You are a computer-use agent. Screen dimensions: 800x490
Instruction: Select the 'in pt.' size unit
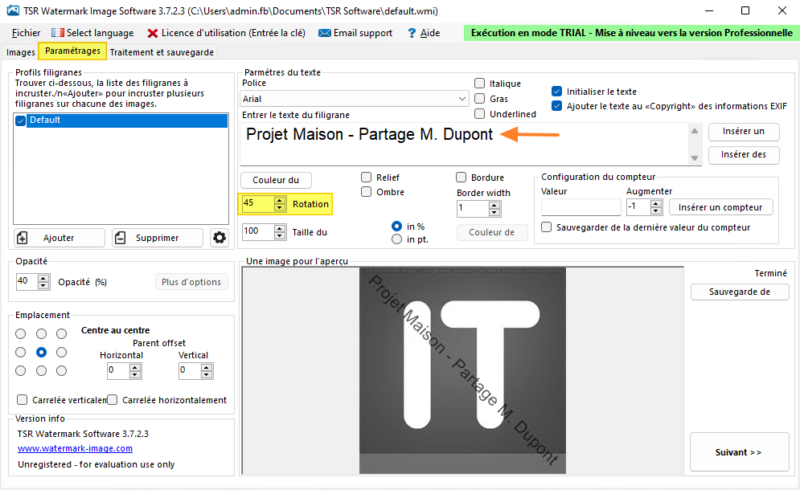pos(397,239)
